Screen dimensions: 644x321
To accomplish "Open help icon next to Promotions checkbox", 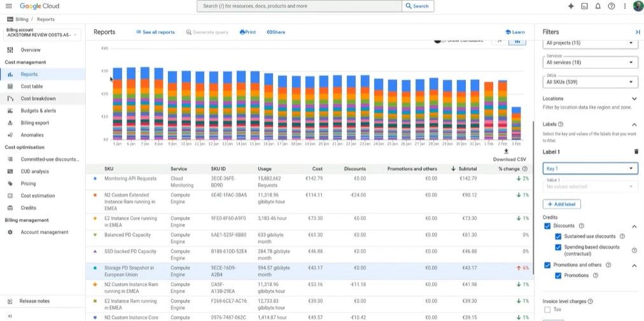I will click(595, 275).
